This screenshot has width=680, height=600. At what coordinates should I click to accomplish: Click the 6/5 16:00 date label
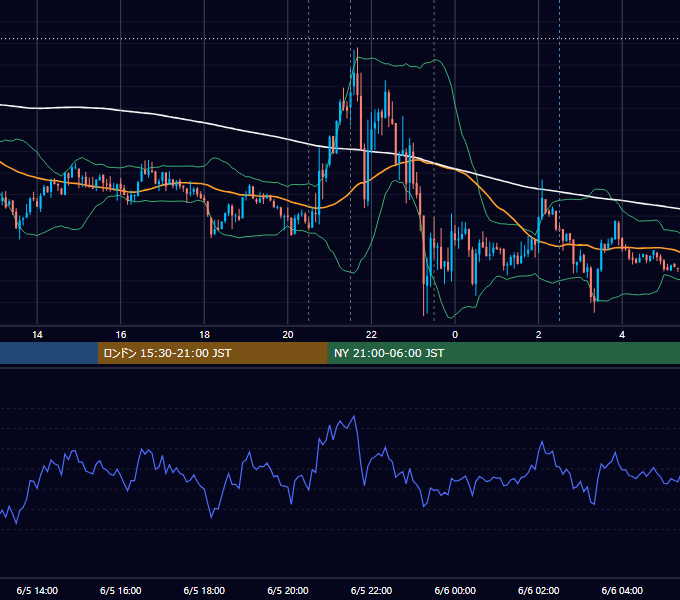pos(121,590)
